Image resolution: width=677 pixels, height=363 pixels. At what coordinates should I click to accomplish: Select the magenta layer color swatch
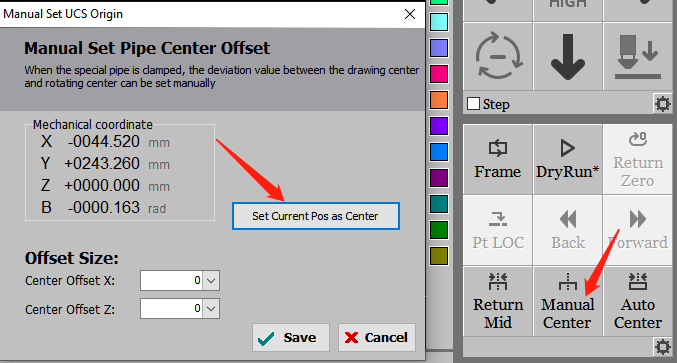coord(439,74)
